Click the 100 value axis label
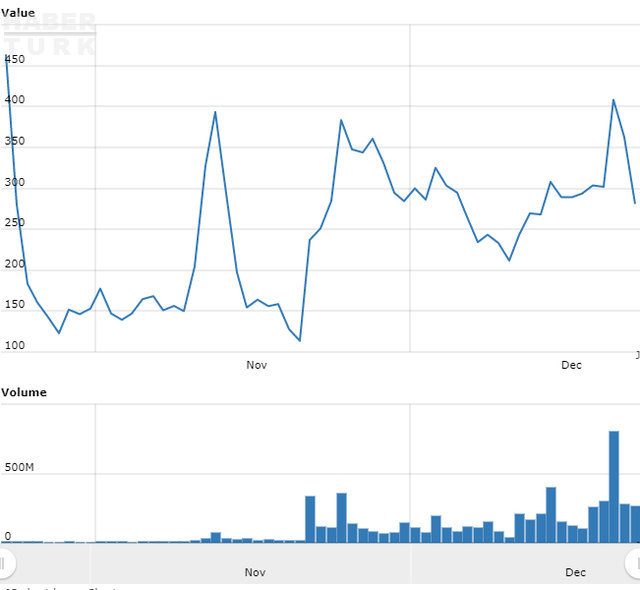The image size is (640, 590). 15,346
